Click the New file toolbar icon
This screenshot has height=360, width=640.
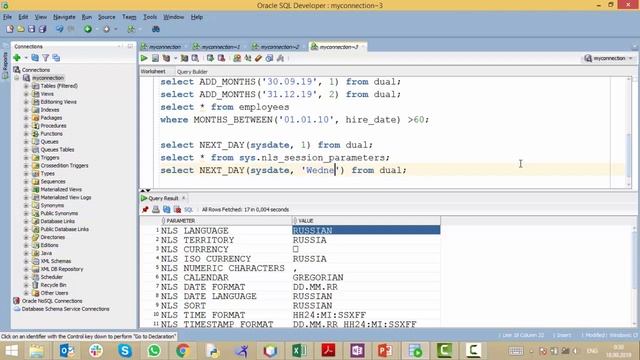click(x=10, y=29)
